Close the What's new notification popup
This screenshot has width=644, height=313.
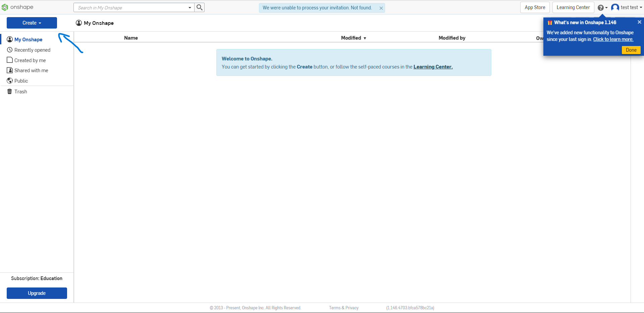(x=639, y=22)
